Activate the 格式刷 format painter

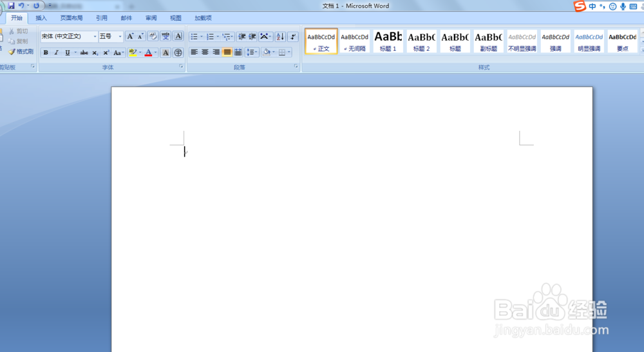point(21,52)
